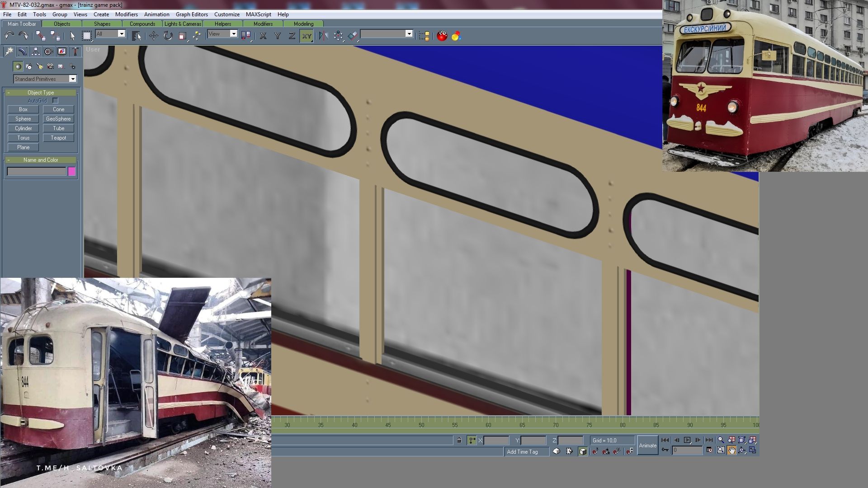Activate the Pan view hand tool
The width and height of the screenshot is (868, 488).
731,450
